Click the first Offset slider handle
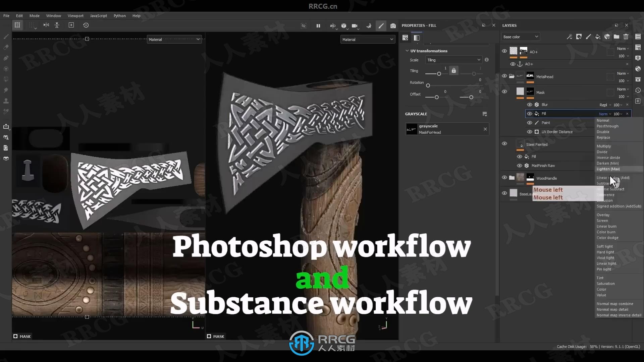The height and width of the screenshot is (362, 644). (436, 97)
